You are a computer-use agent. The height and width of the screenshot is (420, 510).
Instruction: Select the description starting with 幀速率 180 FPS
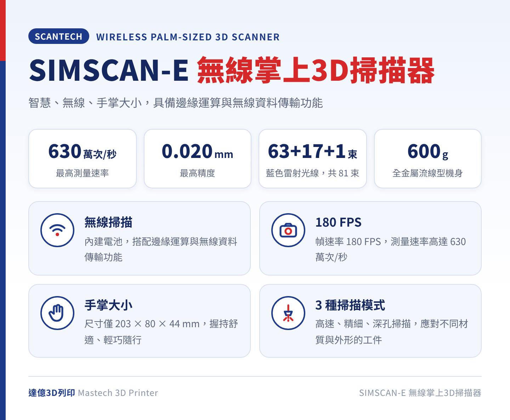coord(391,249)
